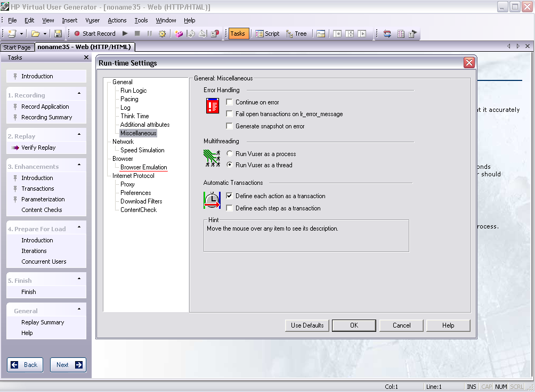535x392 pixels.
Task: Open the New script dropdown arrow
Action: (x=21, y=34)
